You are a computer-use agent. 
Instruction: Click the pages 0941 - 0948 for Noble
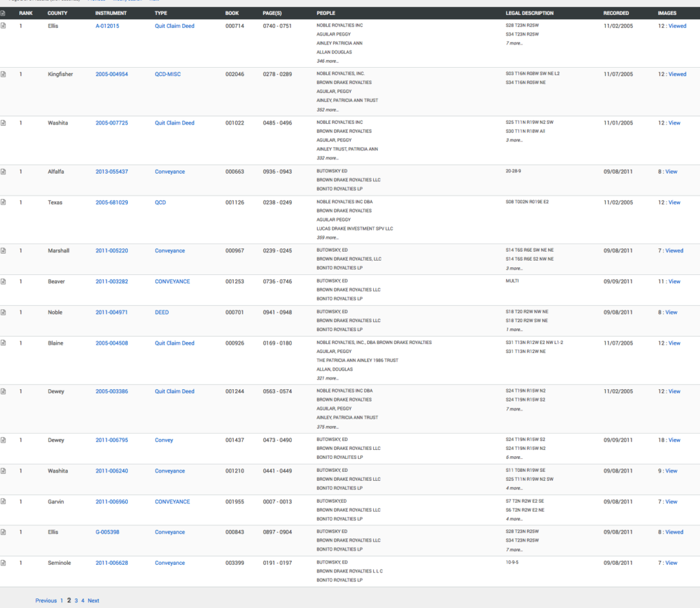click(278, 313)
